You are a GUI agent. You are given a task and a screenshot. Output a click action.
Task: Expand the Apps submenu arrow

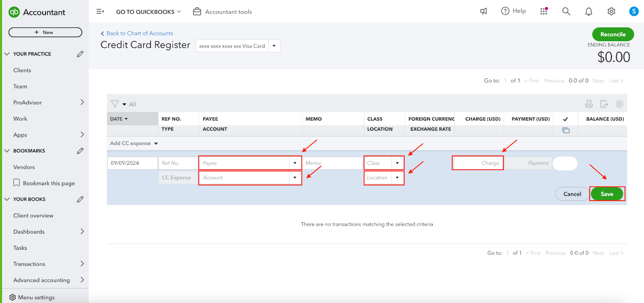82,135
